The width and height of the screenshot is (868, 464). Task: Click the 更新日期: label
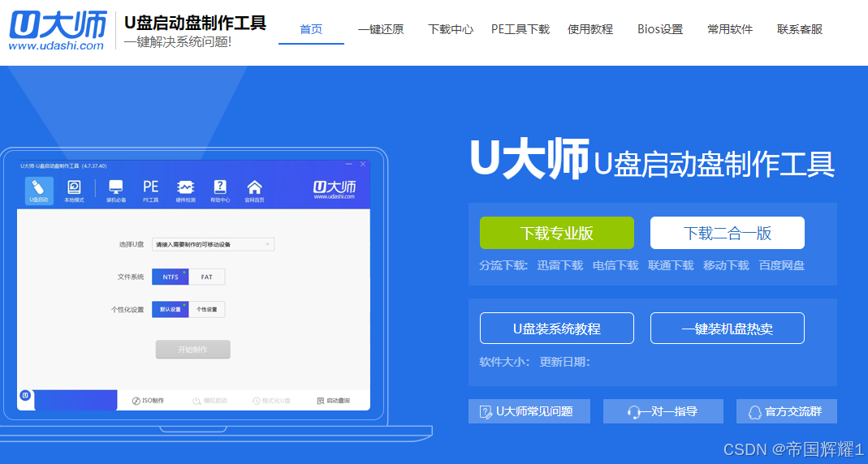(x=564, y=363)
